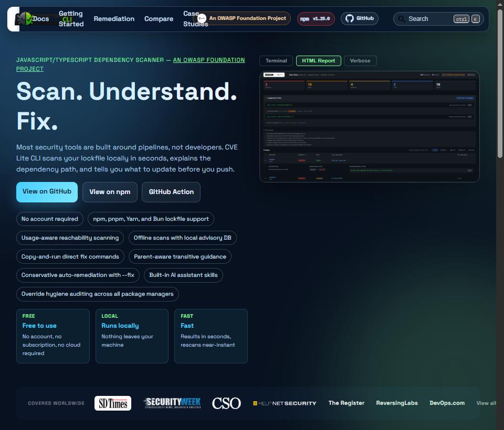Click the View on npm button
This screenshot has width=504, height=430.
pos(110,192)
